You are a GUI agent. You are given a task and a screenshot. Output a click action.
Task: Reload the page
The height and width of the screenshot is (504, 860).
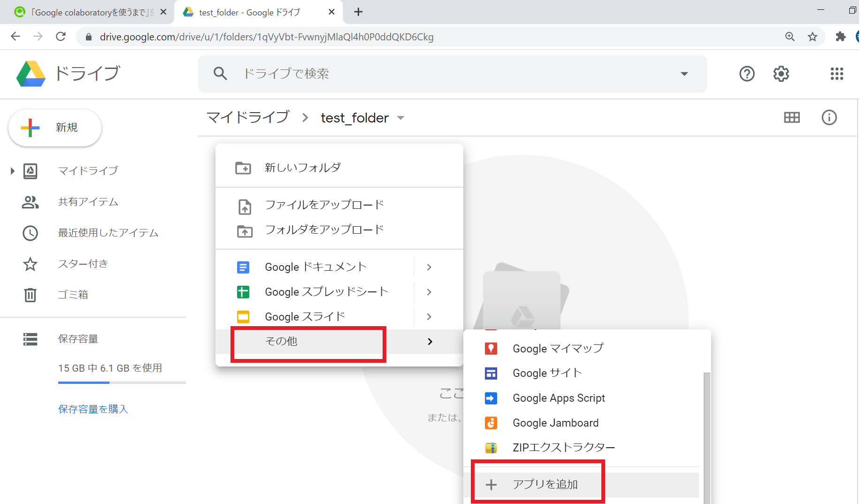(x=61, y=36)
